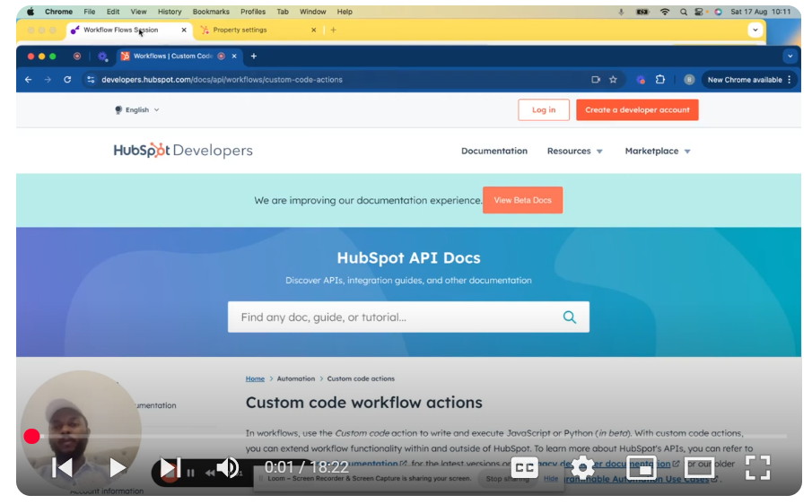Reload the HubSpot docs page
812x504 pixels.
(x=67, y=80)
